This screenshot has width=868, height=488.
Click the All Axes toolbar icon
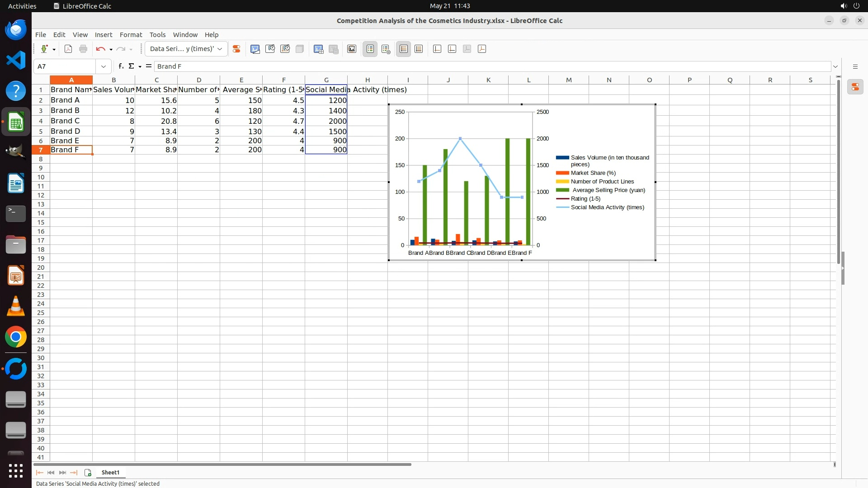(x=481, y=49)
